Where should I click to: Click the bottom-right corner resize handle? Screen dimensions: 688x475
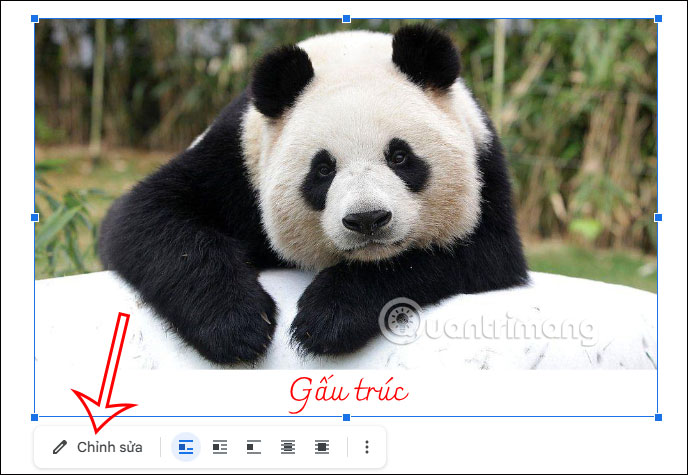pyautogui.click(x=658, y=417)
